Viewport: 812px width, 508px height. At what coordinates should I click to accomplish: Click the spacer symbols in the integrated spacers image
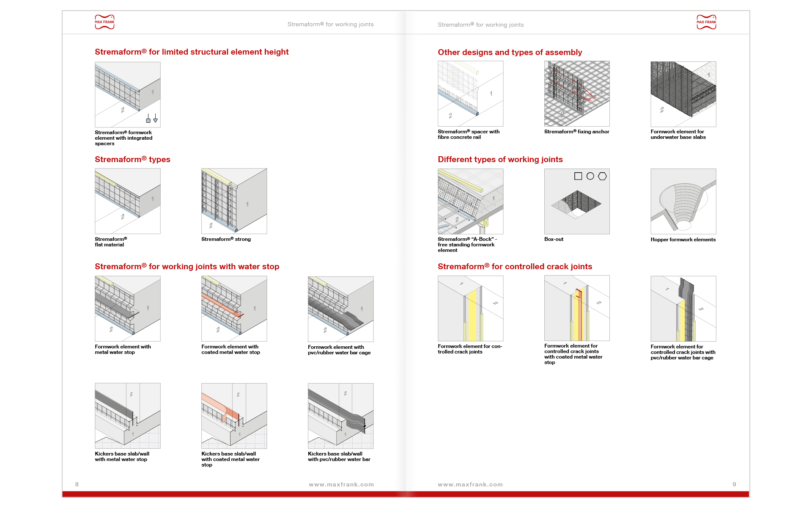[152, 118]
